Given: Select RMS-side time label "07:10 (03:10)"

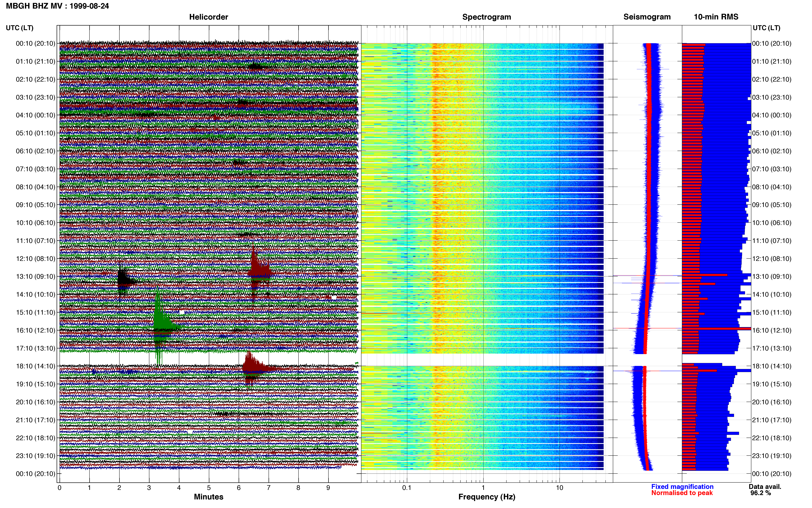Looking at the screenshot, I should 772,169.
